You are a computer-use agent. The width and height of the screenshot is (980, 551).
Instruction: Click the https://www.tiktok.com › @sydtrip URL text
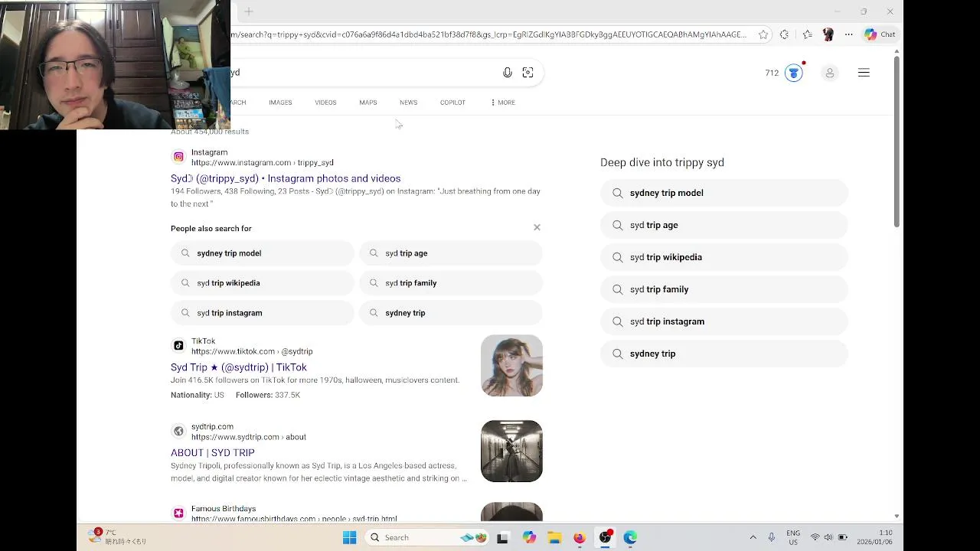[x=252, y=351]
